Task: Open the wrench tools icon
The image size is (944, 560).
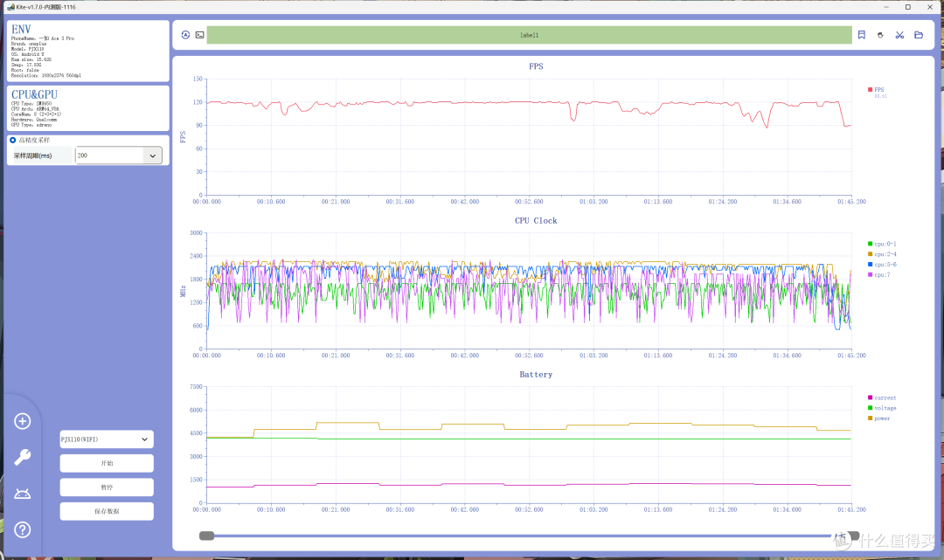Action: (x=22, y=457)
